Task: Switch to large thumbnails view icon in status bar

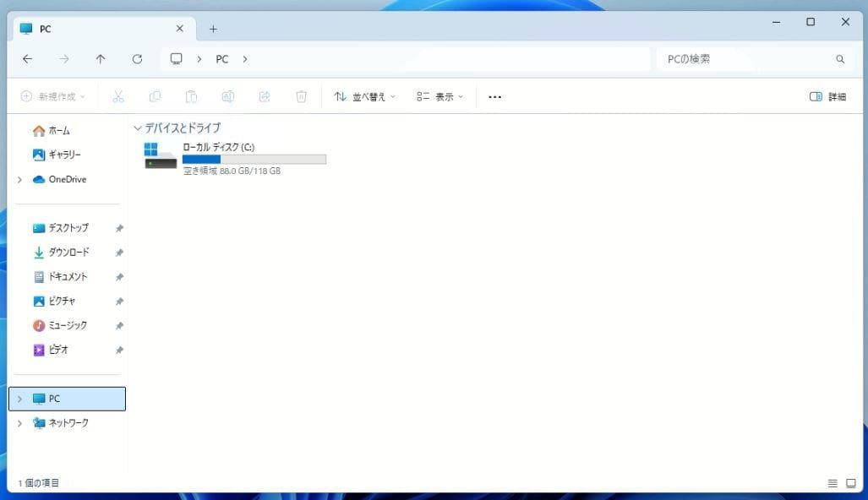Action: (x=850, y=483)
